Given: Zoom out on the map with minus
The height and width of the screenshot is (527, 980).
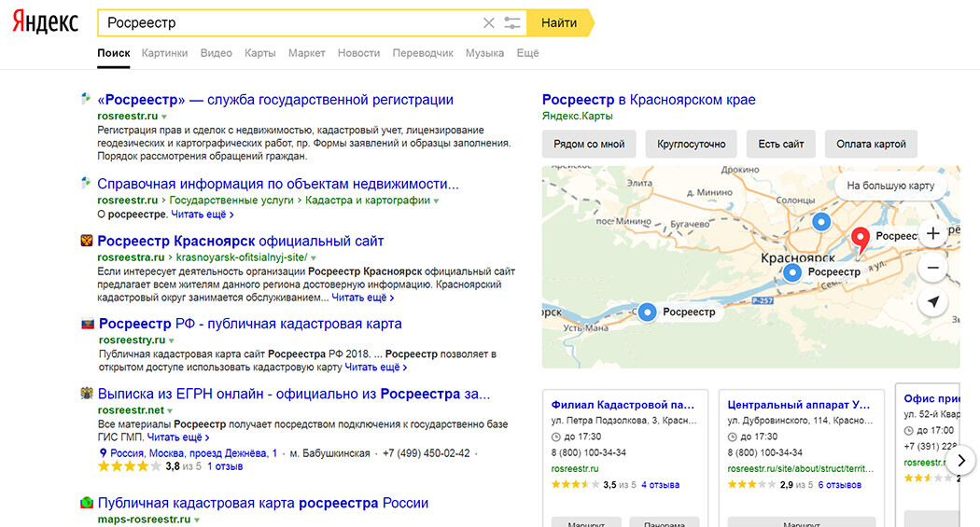Looking at the screenshot, I should tap(932, 268).
